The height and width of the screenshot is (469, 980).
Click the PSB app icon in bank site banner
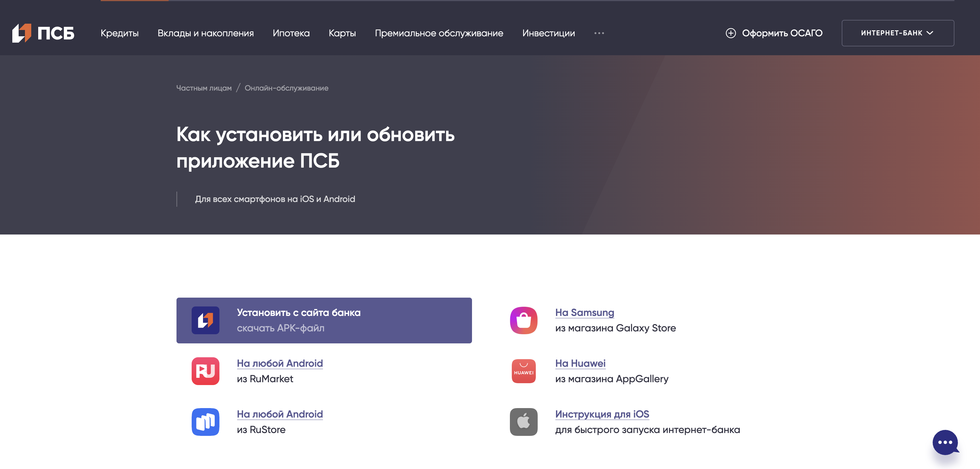(x=206, y=320)
